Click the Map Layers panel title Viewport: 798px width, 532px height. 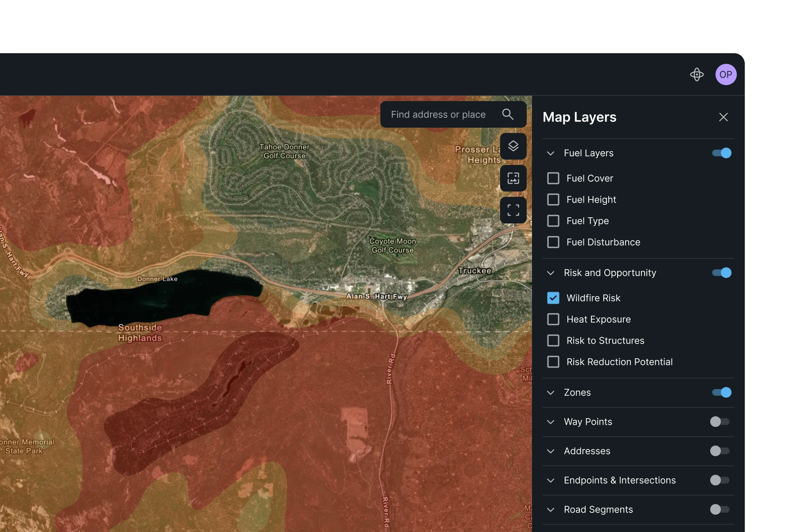579,117
